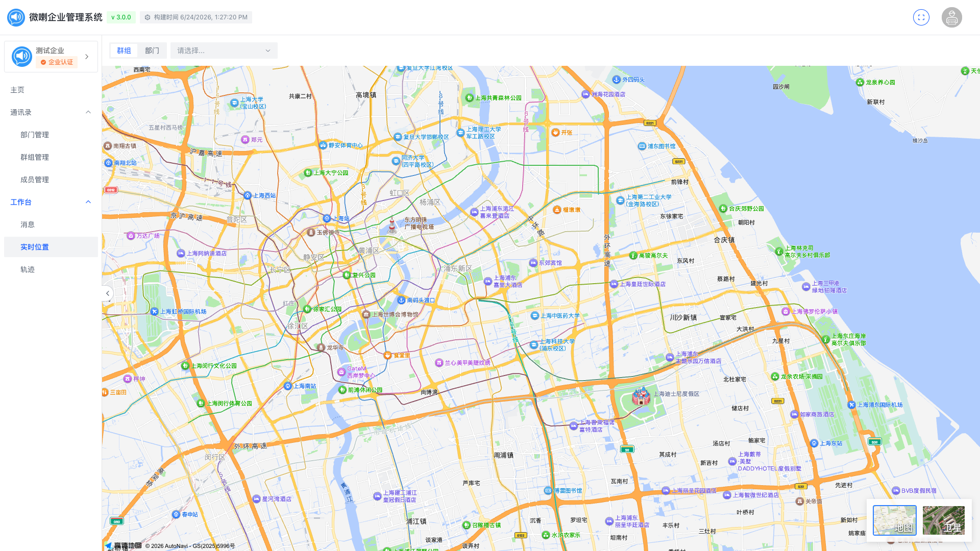Click the 川沙新镇 map label
This screenshot has height=551, width=980.
point(683,317)
